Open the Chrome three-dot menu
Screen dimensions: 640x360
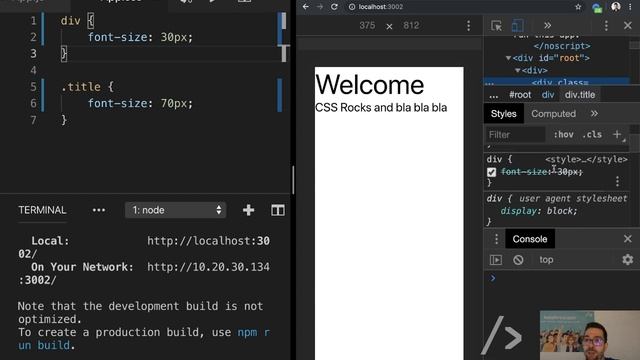tap(631, 7)
